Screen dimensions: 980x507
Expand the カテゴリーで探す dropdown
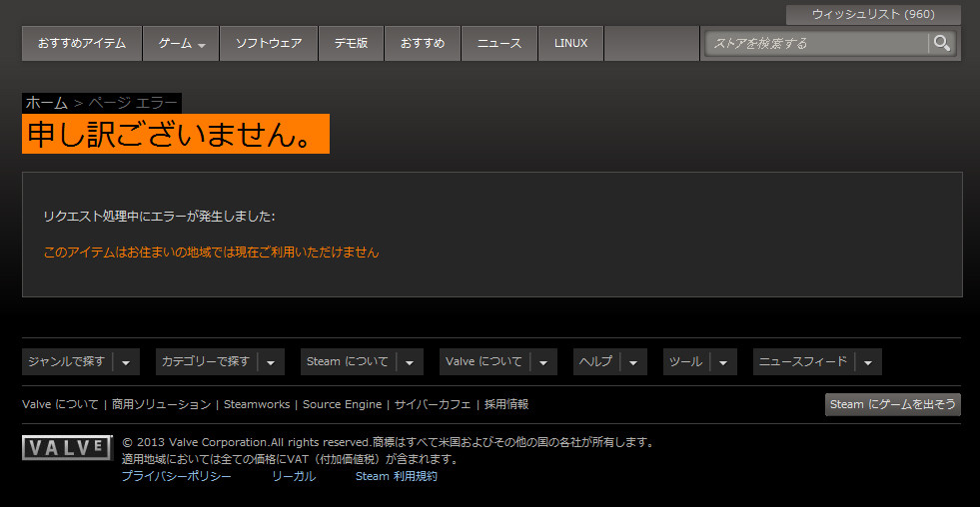coord(220,361)
